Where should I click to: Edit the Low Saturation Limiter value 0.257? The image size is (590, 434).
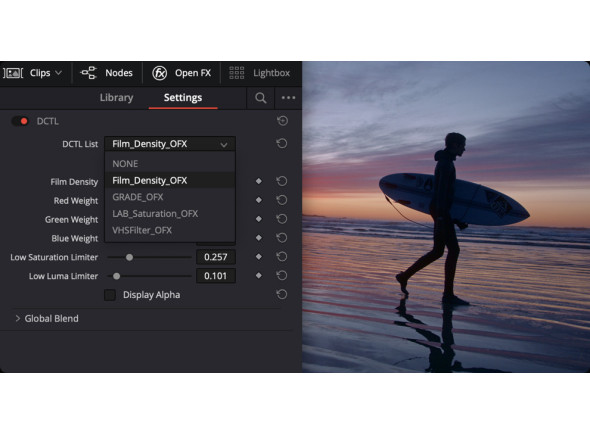216,257
